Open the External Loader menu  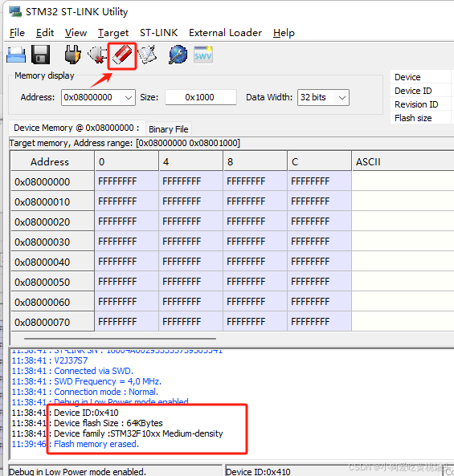225,33
